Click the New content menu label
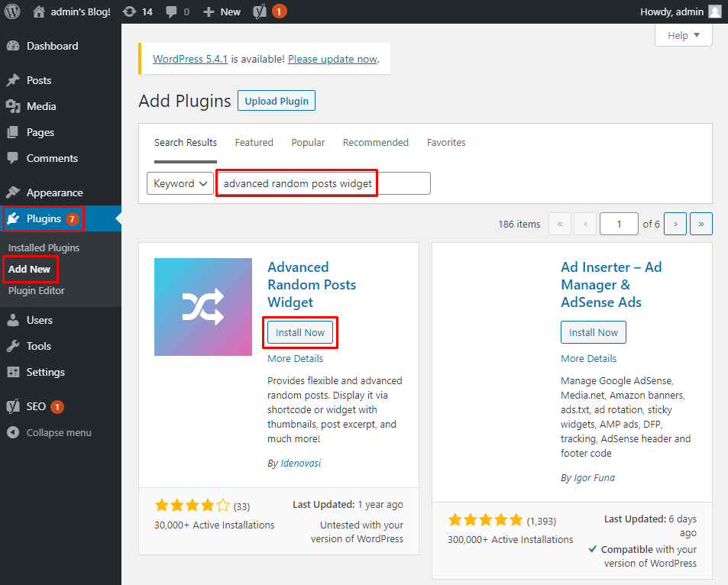Screen dimensions: 728x585 (x=230, y=11)
